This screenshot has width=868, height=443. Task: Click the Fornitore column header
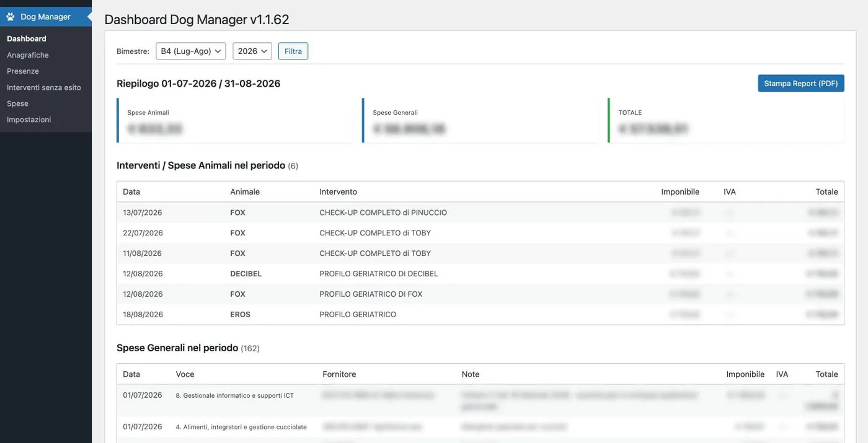(339, 374)
